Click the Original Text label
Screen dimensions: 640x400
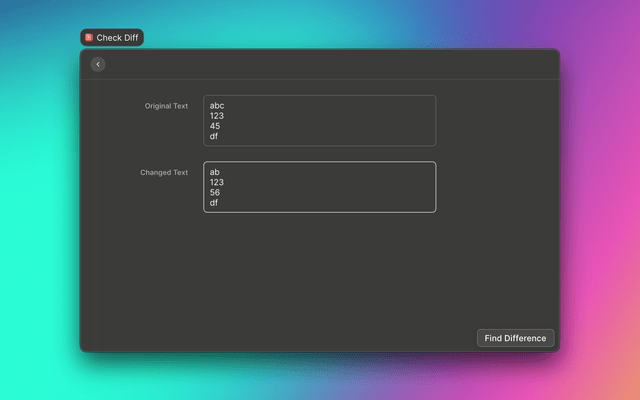click(x=166, y=106)
